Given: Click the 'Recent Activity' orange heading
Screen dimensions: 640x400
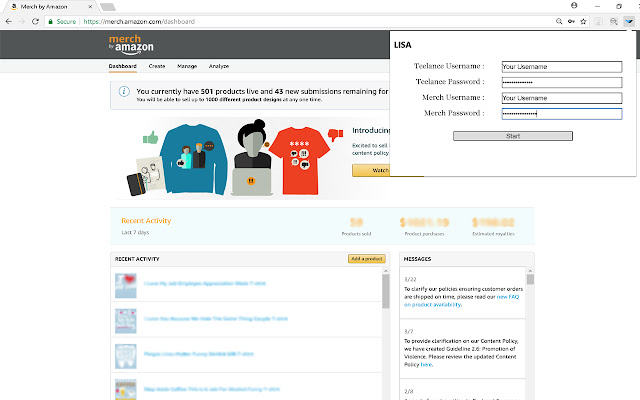Looking at the screenshot, I should (x=146, y=221).
